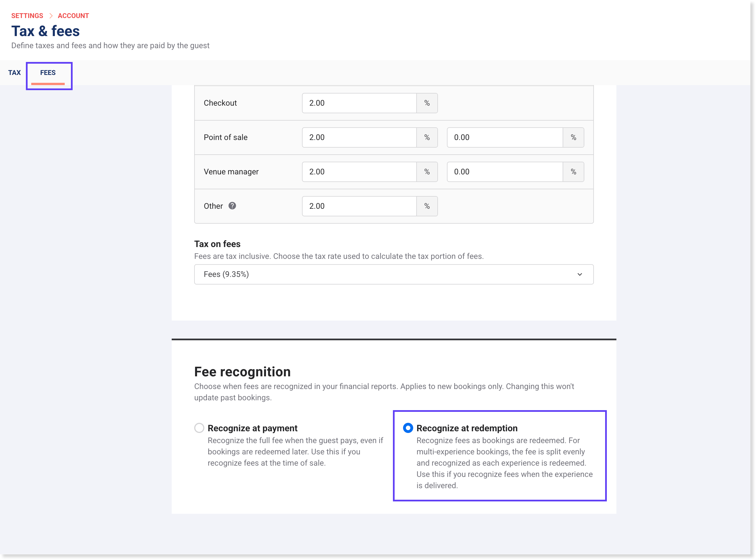The height and width of the screenshot is (560, 756).
Task: Open the FEES tab
Action: (48, 73)
